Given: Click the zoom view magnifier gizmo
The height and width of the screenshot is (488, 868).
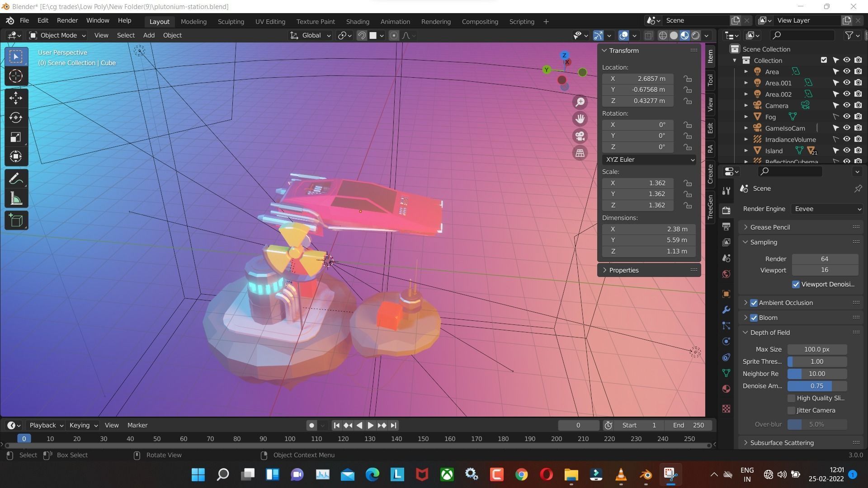Looking at the screenshot, I should pyautogui.click(x=580, y=102).
